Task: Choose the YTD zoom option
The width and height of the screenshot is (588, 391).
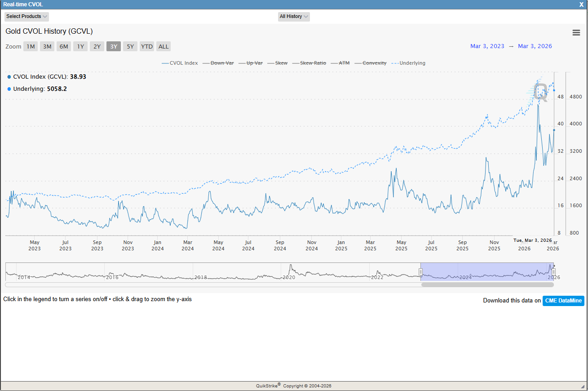Action: click(146, 46)
